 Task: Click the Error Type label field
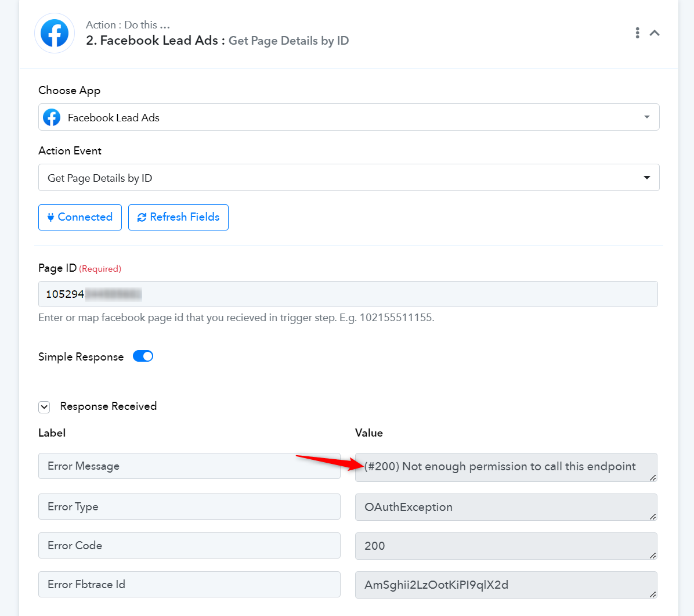point(189,507)
